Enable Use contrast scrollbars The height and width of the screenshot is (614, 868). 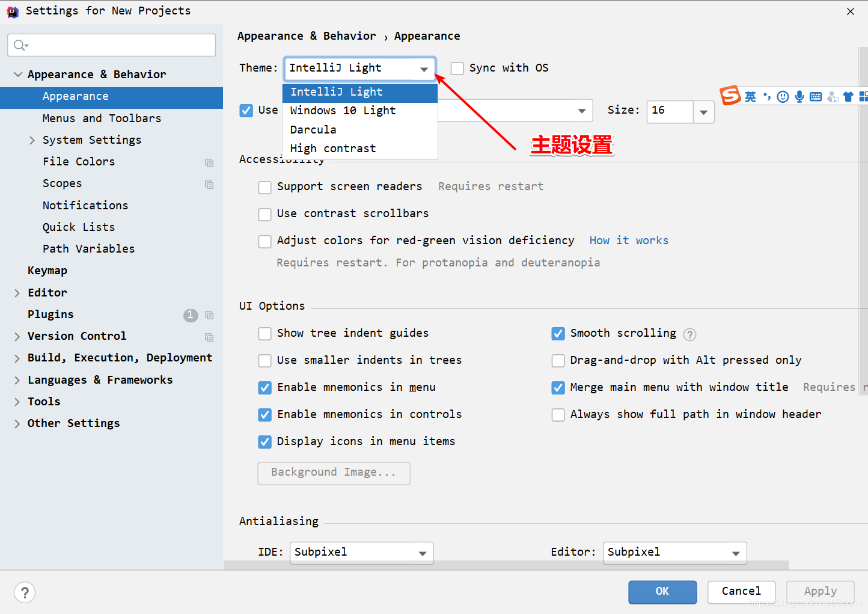point(265,214)
